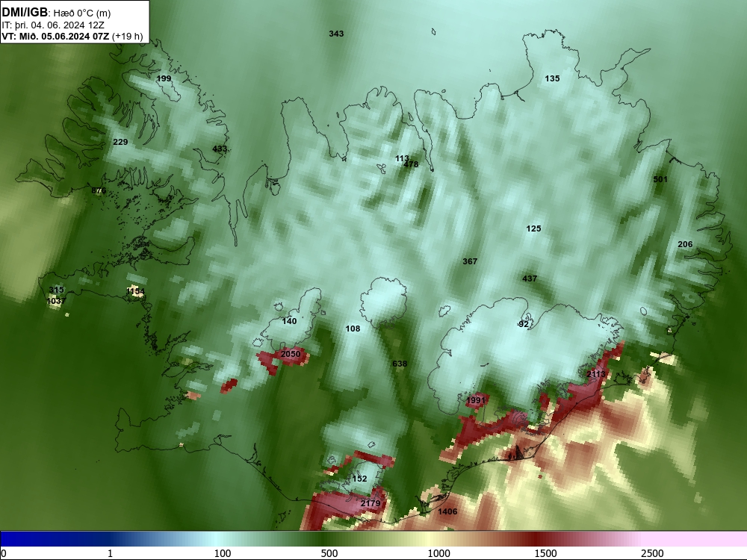Click the 199 value on the map

tap(164, 78)
